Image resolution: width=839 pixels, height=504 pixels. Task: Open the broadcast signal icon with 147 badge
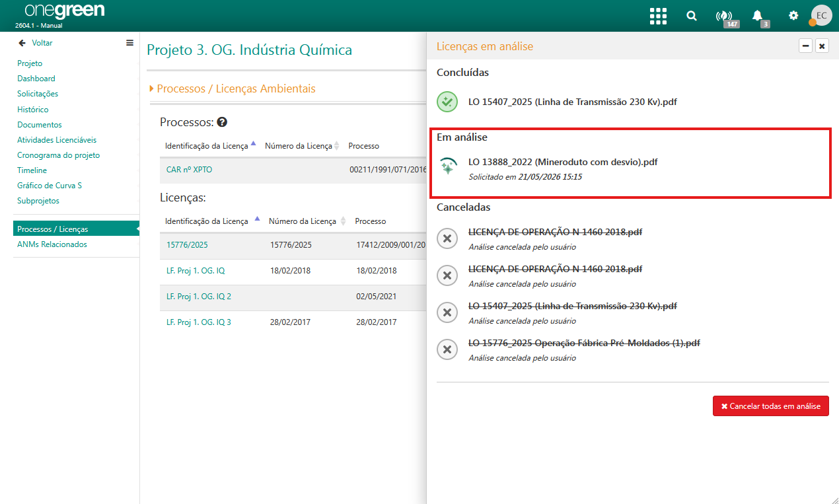click(725, 16)
